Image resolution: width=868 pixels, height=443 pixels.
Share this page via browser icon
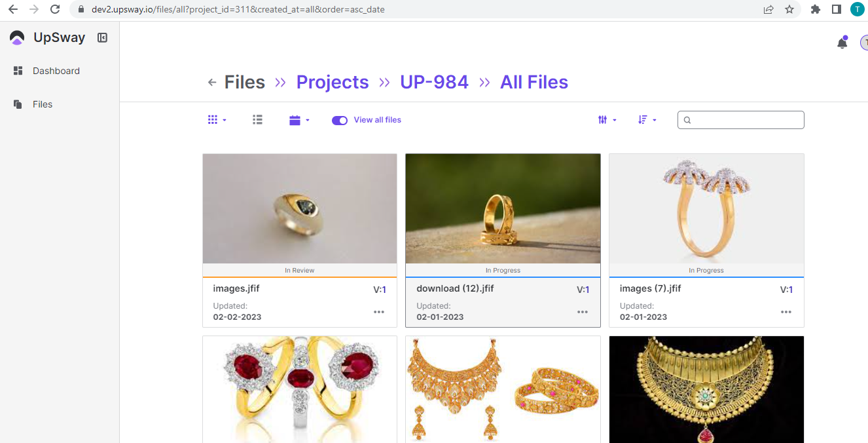[x=769, y=9]
